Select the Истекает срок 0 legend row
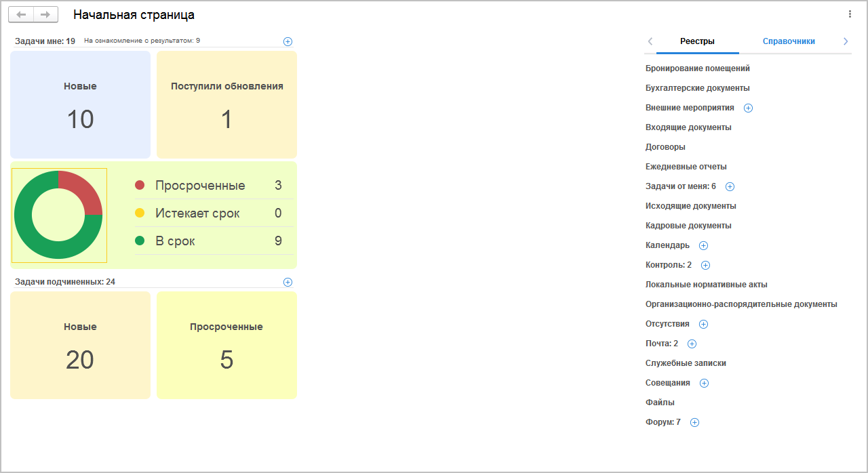This screenshot has height=473, width=868. (x=214, y=213)
